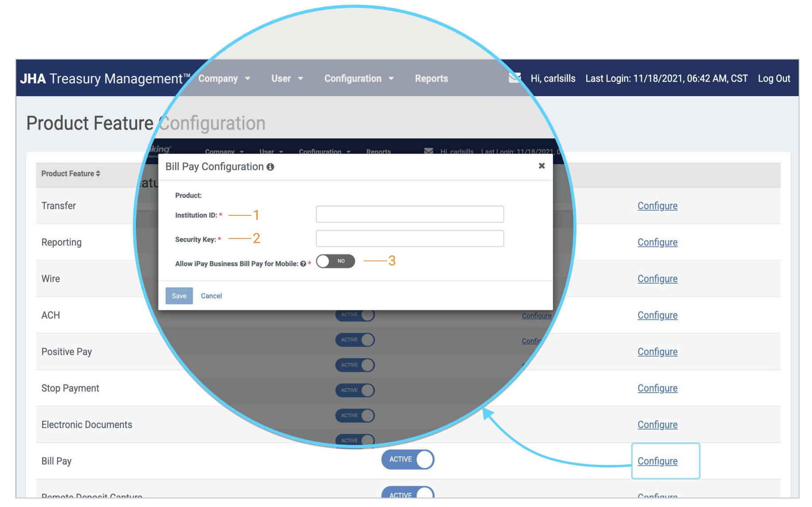Sort by the Product Feature column arrows
Image resolution: width=812 pixels, height=507 pixels.
coord(98,174)
